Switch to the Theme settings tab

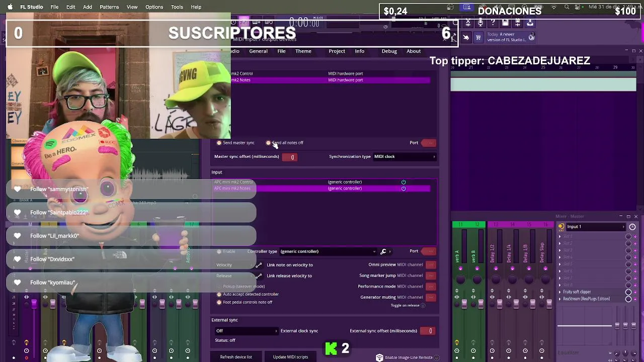[x=303, y=51]
